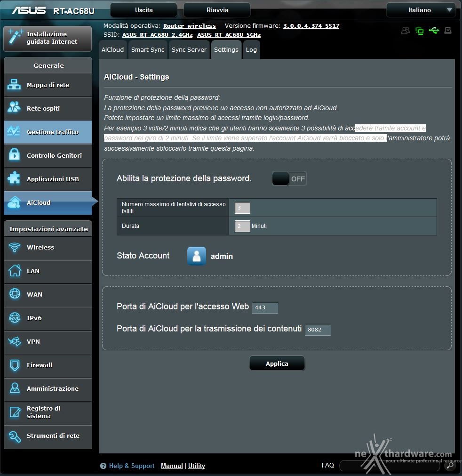
Task: Switch to the Sync Server tab
Action: point(189,49)
